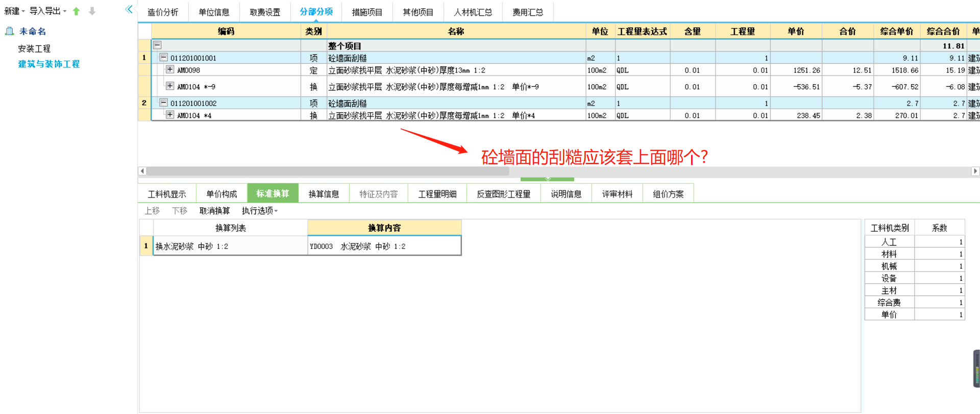The width and height of the screenshot is (980, 414).
Task: Switch to the 费用汇总 tab
Action: [528, 12]
